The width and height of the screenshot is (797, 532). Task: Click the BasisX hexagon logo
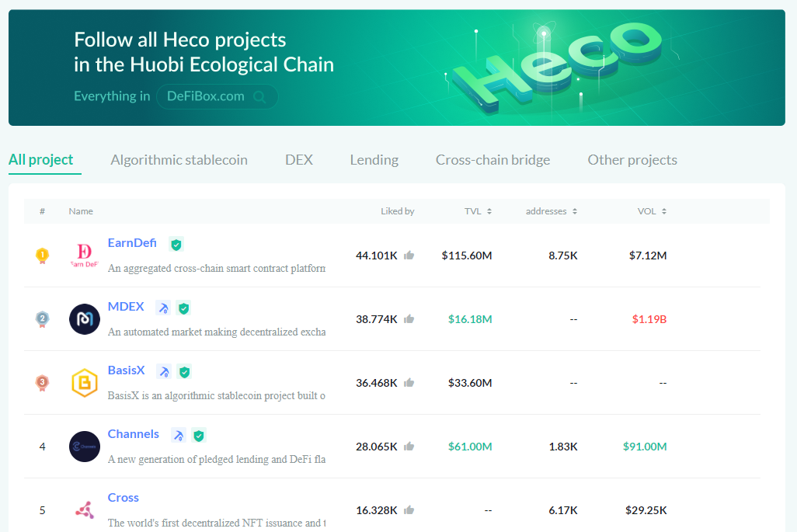(x=85, y=383)
